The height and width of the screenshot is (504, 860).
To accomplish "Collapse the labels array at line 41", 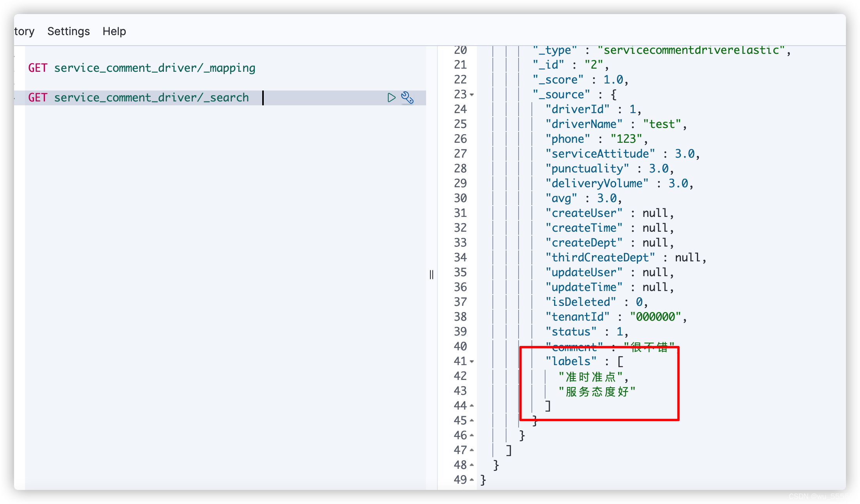I will click(472, 362).
